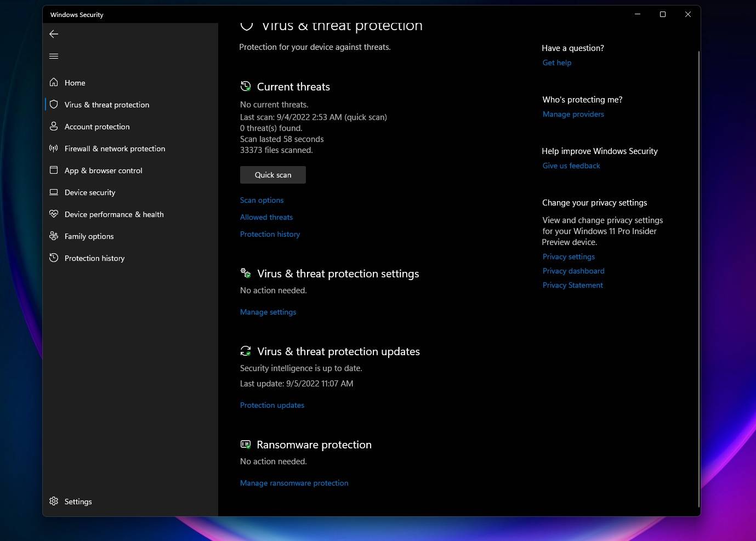
Task: Select the Virus & threat protection shield icon
Action: pyautogui.click(x=54, y=104)
